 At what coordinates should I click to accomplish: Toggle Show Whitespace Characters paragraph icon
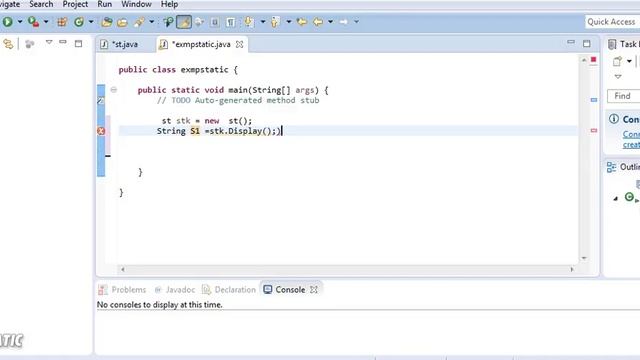click(x=231, y=22)
